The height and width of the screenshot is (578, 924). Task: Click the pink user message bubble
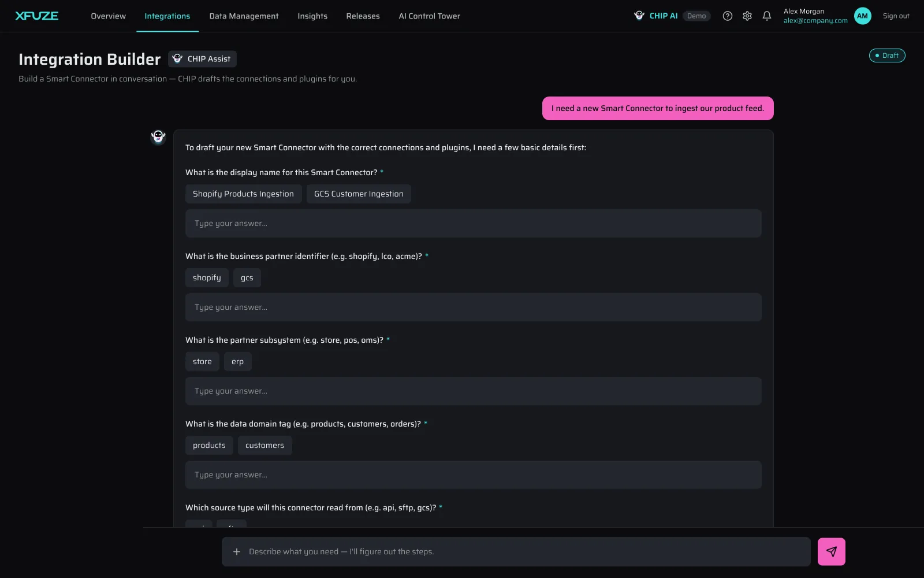(x=658, y=108)
